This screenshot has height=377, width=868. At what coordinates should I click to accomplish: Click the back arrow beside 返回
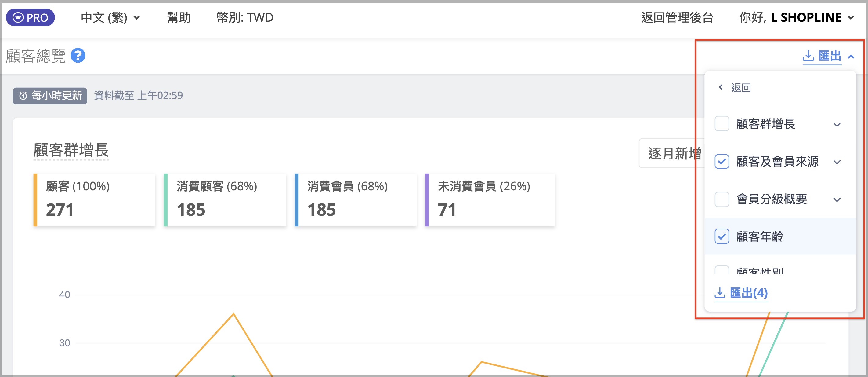[x=721, y=88]
